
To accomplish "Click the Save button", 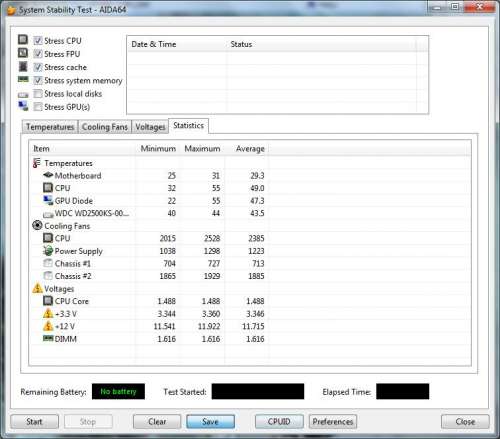I will (210, 422).
